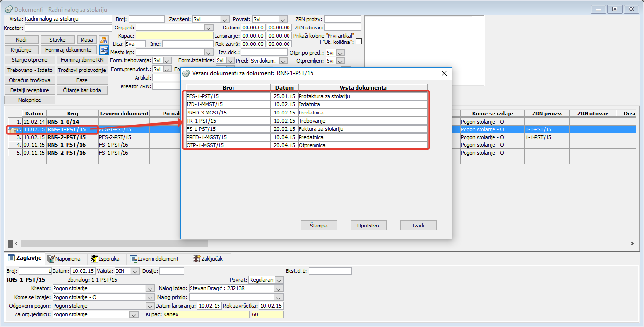Screen dimensions: 644x327
Task: Click the Troškovi proizvodnje button
Action: pos(82,70)
